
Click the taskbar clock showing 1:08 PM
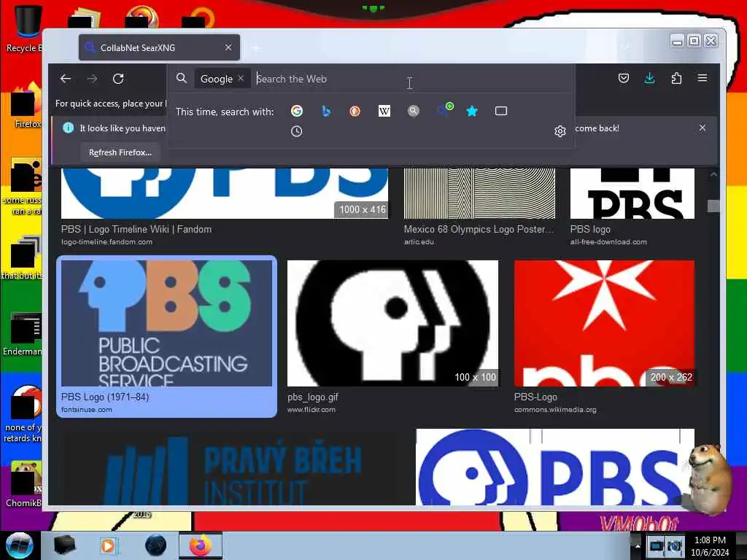coord(710,546)
